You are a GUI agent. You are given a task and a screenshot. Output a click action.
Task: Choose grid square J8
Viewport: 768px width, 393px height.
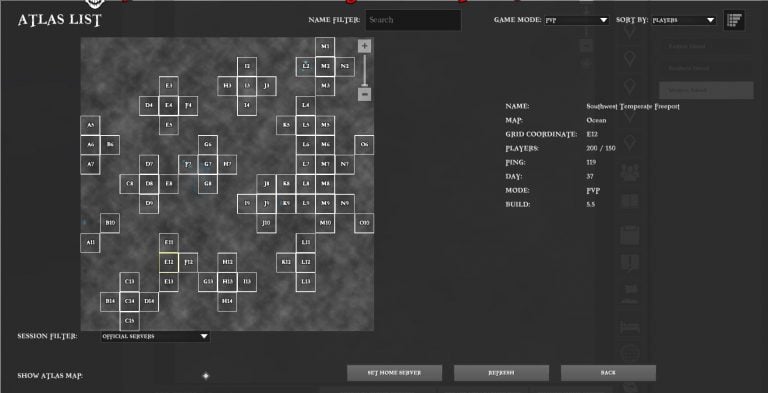[x=266, y=184]
